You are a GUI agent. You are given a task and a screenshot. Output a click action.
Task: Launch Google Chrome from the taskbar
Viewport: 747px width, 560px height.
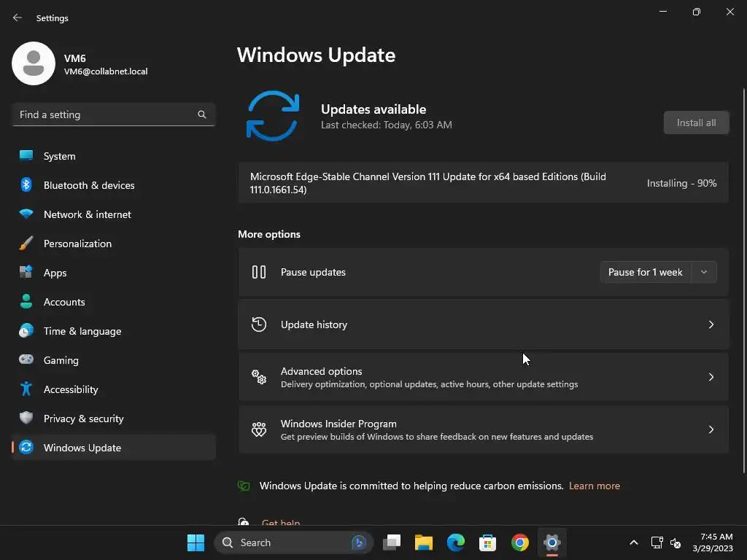pyautogui.click(x=519, y=542)
